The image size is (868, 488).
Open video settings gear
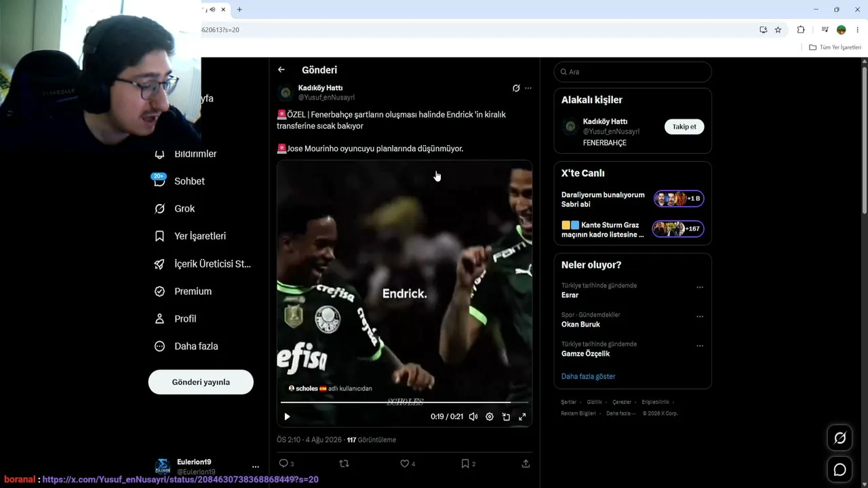coord(490,417)
